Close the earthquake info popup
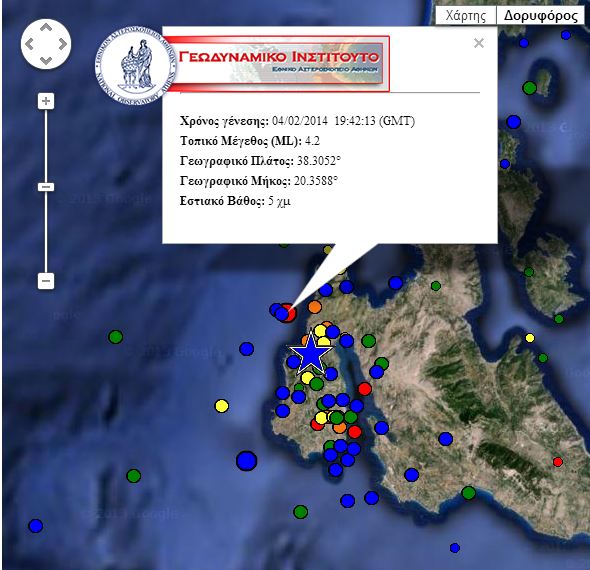This screenshot has width=590, height=570. point(479,43)
